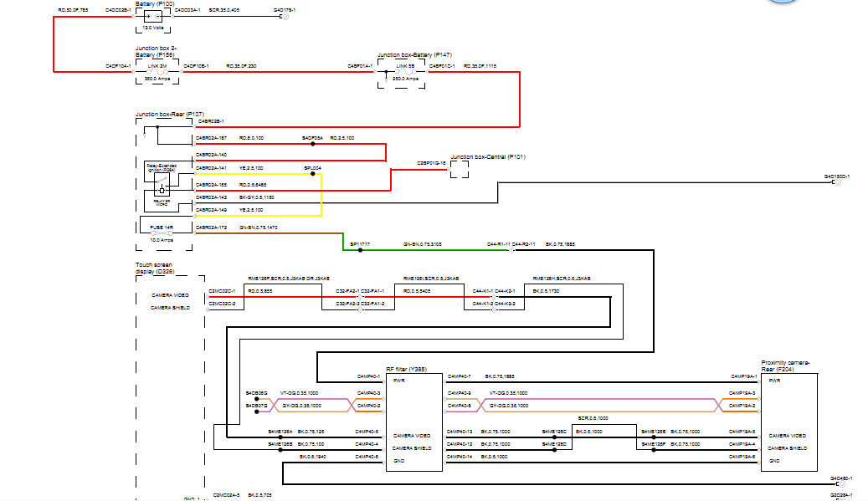Click wire label GN-BN,0.75,3105
868x501 pixels.
423,244
